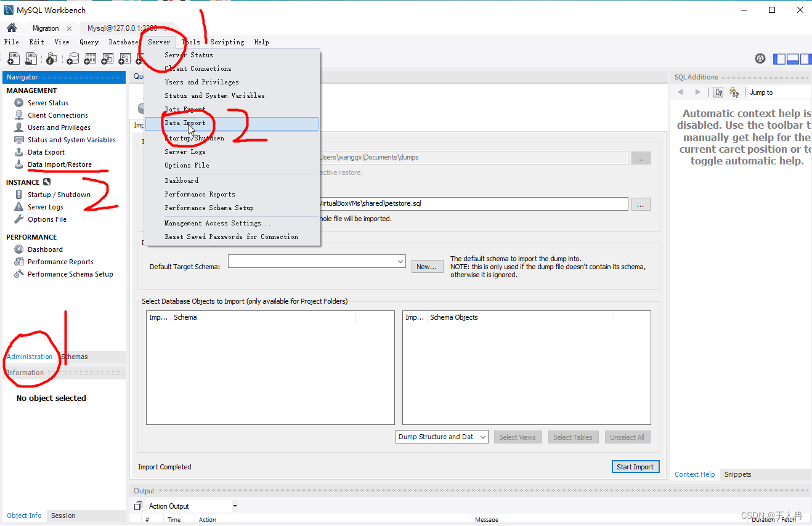Viewport: 812px width, 526px height.
Task: Create a new SQL tab icon
Action: [13, 59]
